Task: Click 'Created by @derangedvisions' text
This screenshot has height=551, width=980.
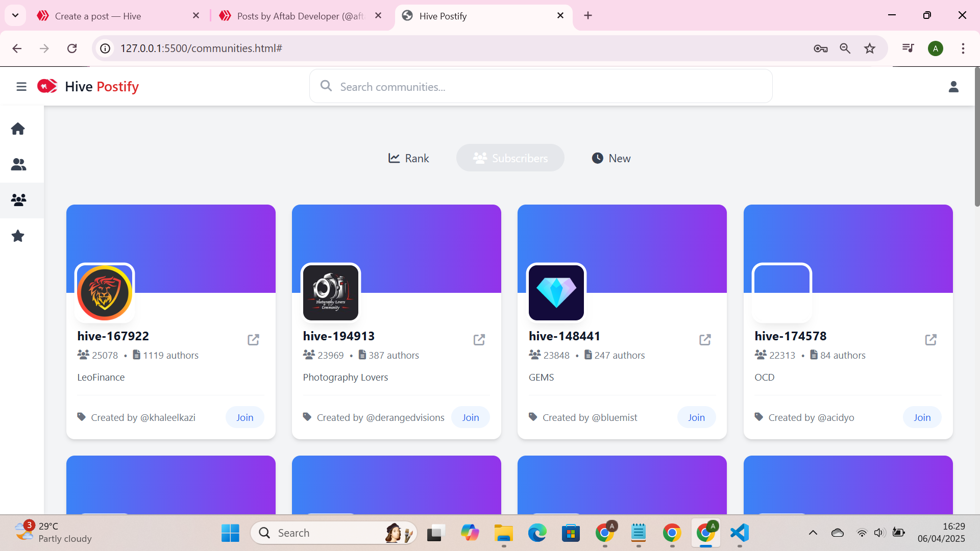Action: coord(380,417)
